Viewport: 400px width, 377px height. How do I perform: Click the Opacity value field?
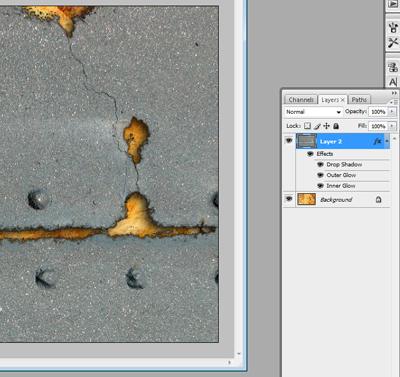click(378, 112)
